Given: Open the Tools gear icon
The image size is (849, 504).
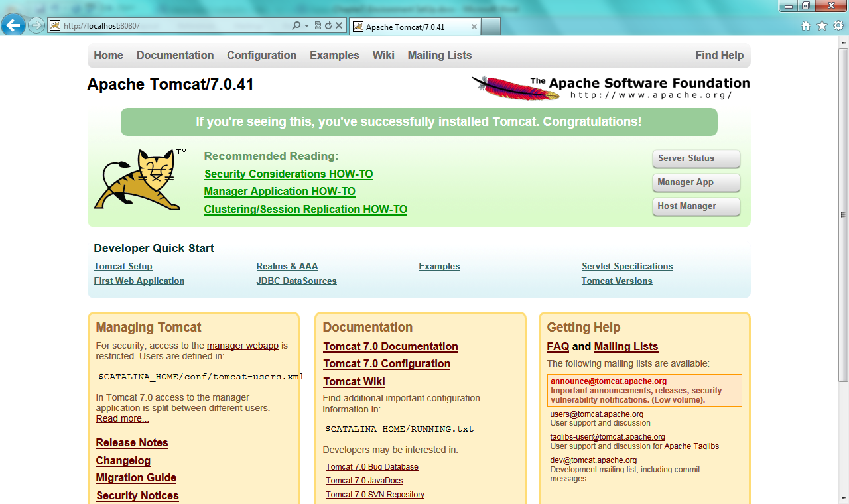Looking at the screenshot, I should (x=838, y=25).
